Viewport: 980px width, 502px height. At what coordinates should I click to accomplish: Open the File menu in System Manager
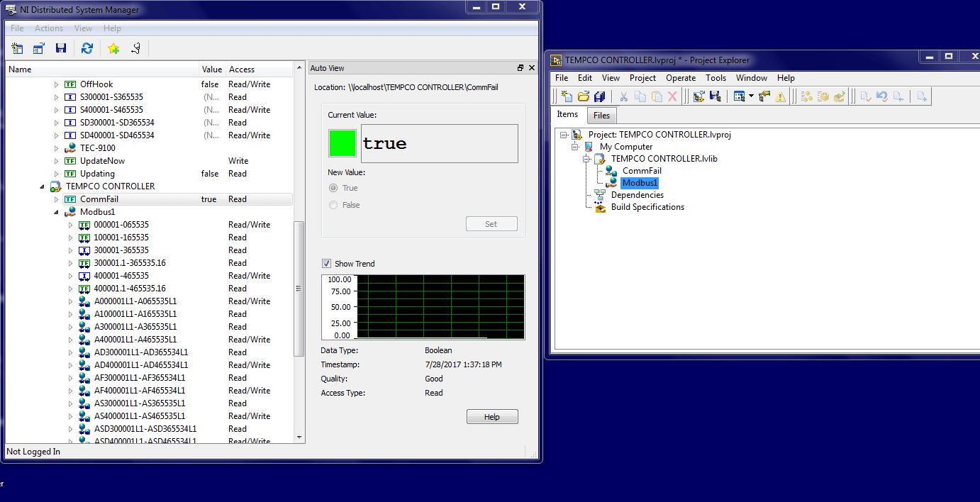(x=17, y=28)
